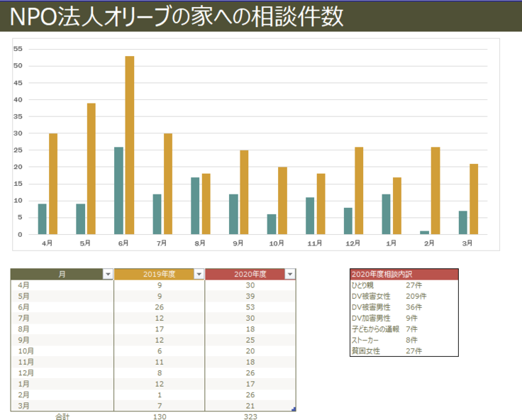
Task: Select the 209件 value cell
Action: pos(416,296)
